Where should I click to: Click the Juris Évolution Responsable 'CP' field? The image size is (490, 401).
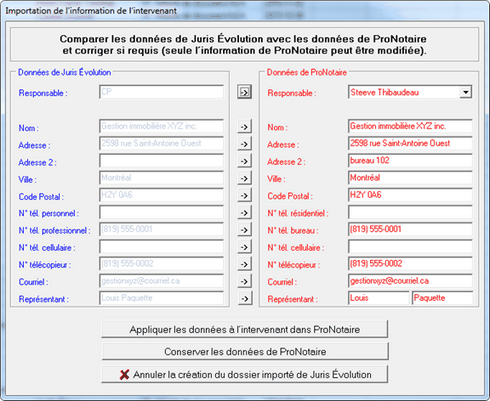(161, 92)
